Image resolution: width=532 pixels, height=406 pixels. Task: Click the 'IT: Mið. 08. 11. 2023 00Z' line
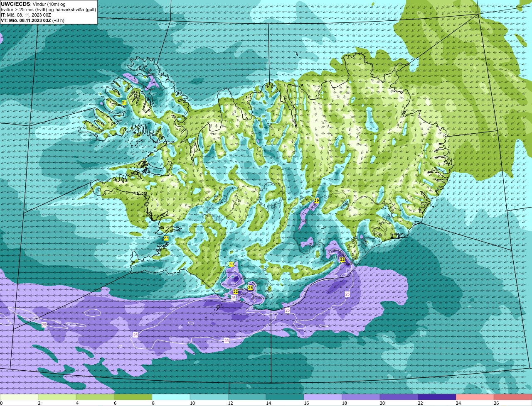26,15
